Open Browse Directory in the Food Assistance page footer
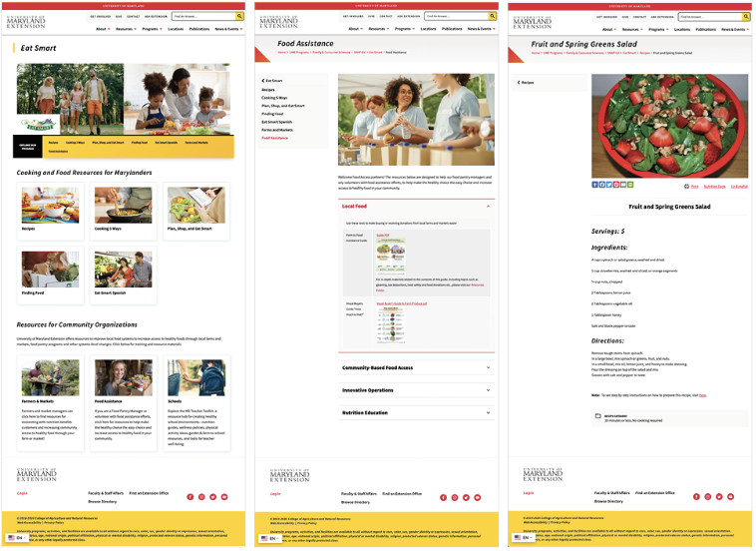The image size is (756, 551). [356, 503]
